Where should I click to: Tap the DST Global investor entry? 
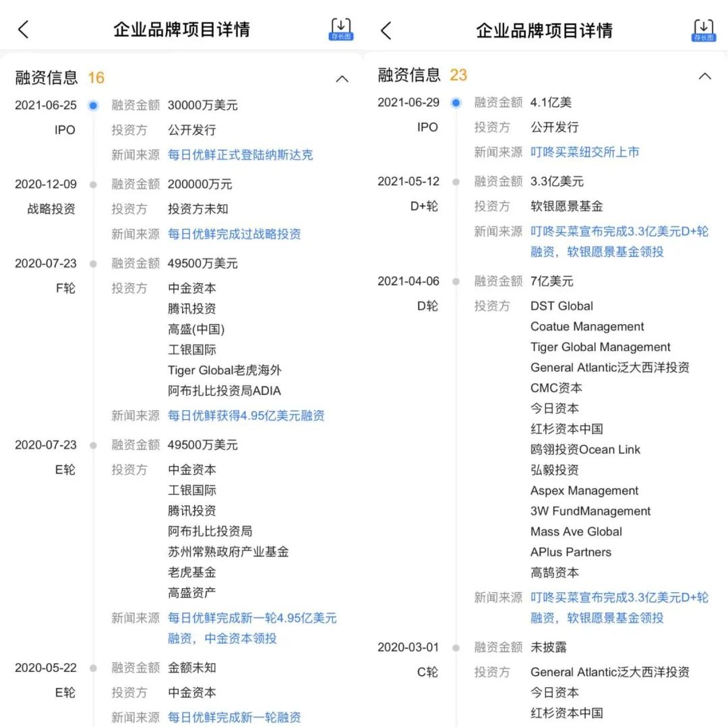tap(562, 306)
